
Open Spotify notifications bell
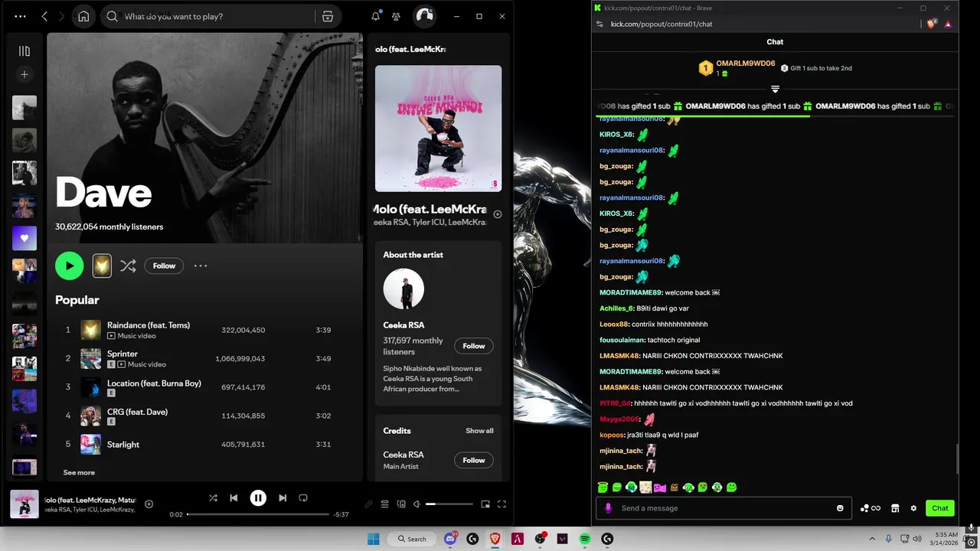pos(376,16)
